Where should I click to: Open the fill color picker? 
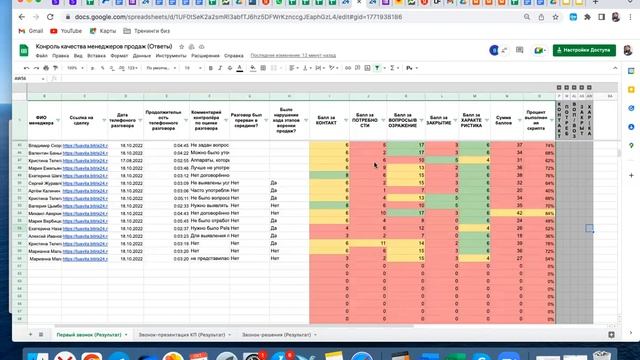tap(253, 68)
